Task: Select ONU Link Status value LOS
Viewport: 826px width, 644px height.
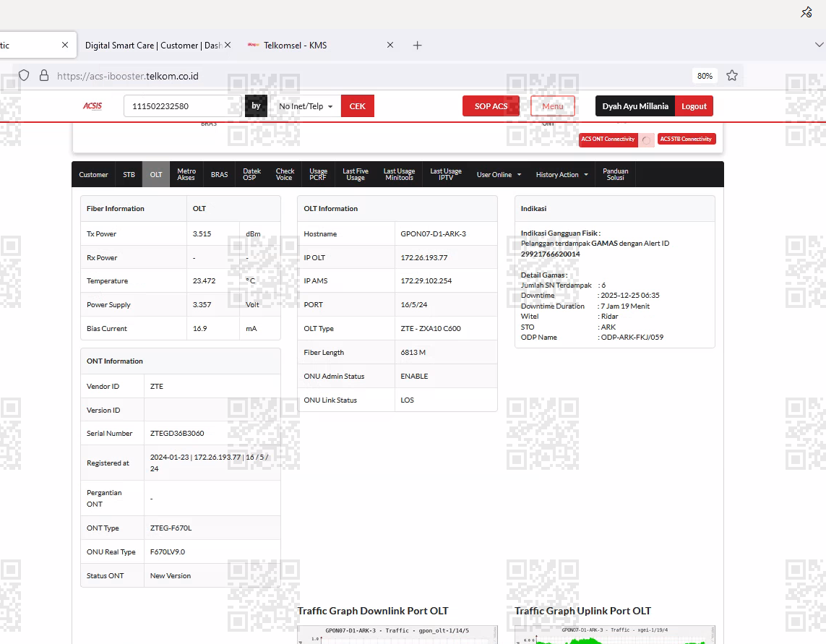Action: (x=407, y=400)
